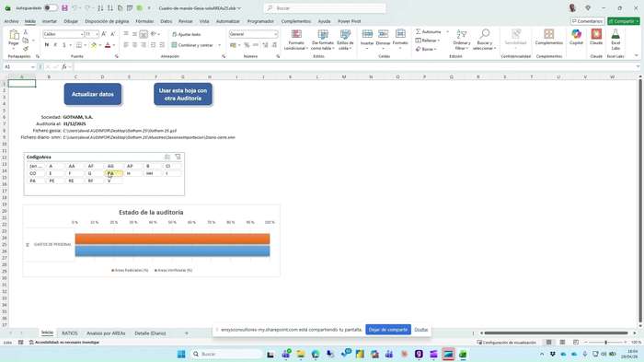644x362 pixels.
Task: Click the Save icon in title bar
Action: (64, 7)
